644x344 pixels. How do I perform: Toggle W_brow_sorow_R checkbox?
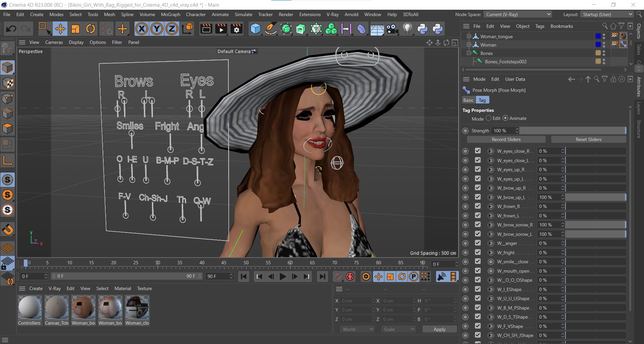(478, 225)
